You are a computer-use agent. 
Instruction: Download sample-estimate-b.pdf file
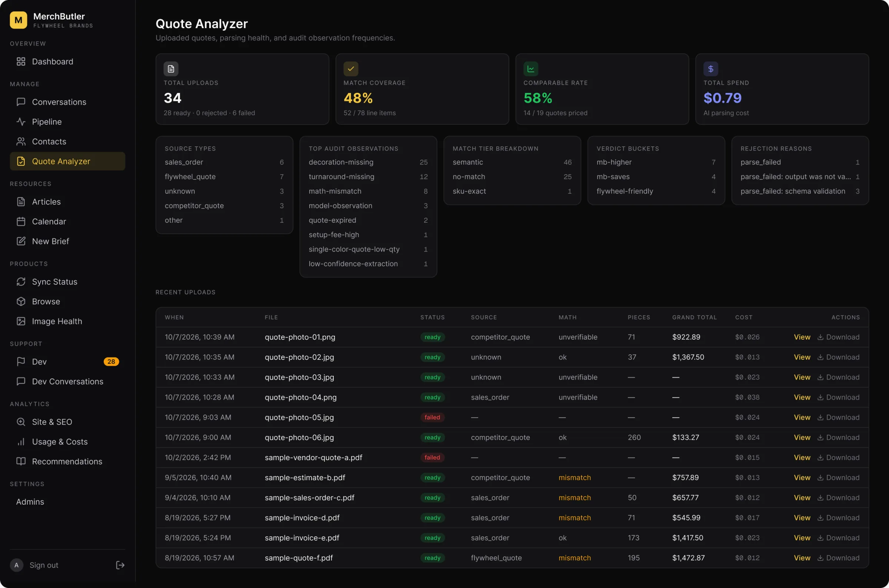[838, 477]
